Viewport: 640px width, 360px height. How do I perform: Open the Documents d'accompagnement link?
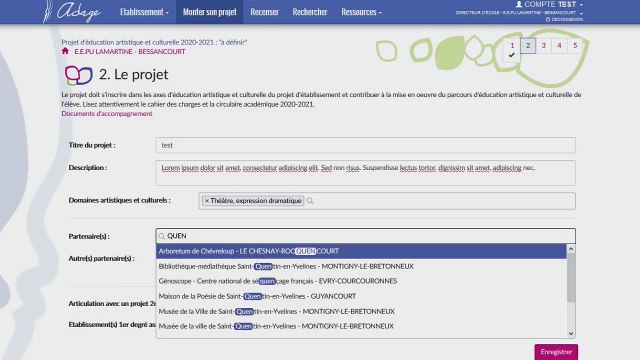tap(107, 113)
